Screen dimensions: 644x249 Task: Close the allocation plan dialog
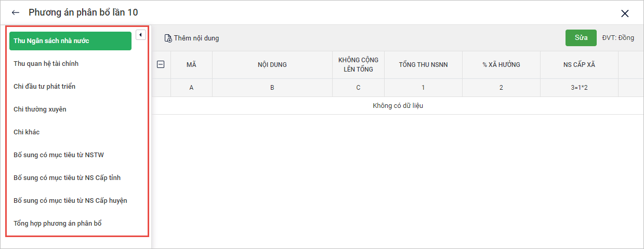[x=625, y=13]
